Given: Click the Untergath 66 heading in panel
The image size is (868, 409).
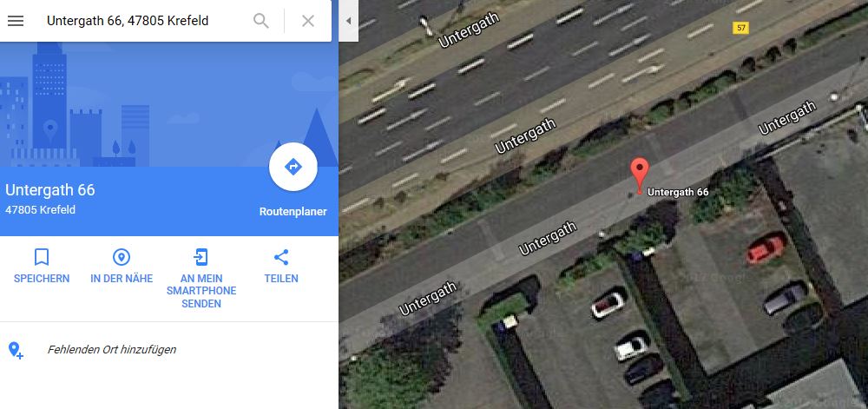Looking at the screenshot, I should point(49,190).
